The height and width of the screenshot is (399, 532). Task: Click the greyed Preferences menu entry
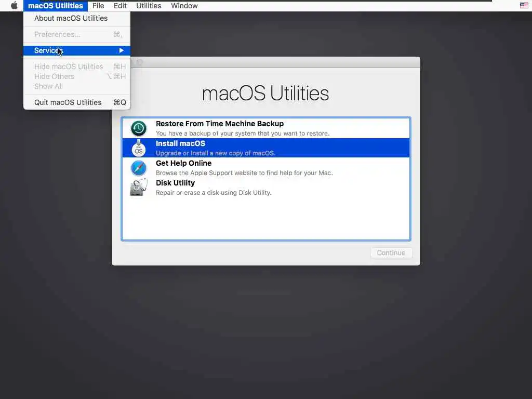(x=77, y=34)
